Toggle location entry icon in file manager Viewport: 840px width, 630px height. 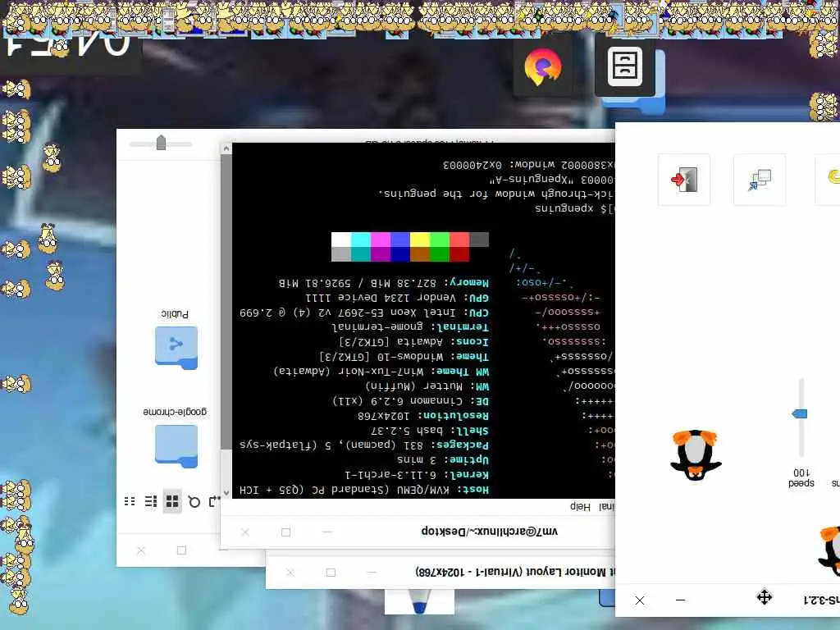pyautogui.click(x=214, y=501)
